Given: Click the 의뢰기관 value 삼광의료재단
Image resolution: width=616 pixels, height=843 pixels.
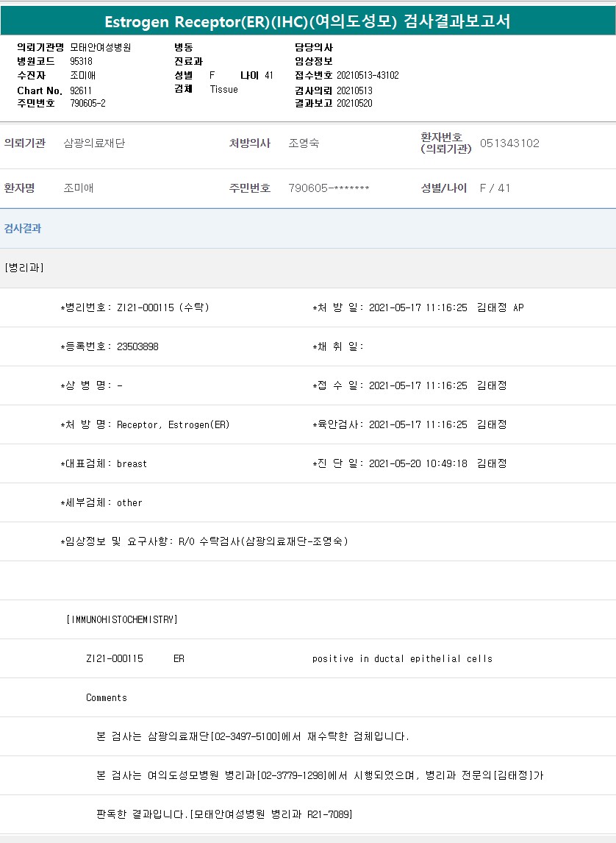Looking at the screenshot, I should click(94, 143).
